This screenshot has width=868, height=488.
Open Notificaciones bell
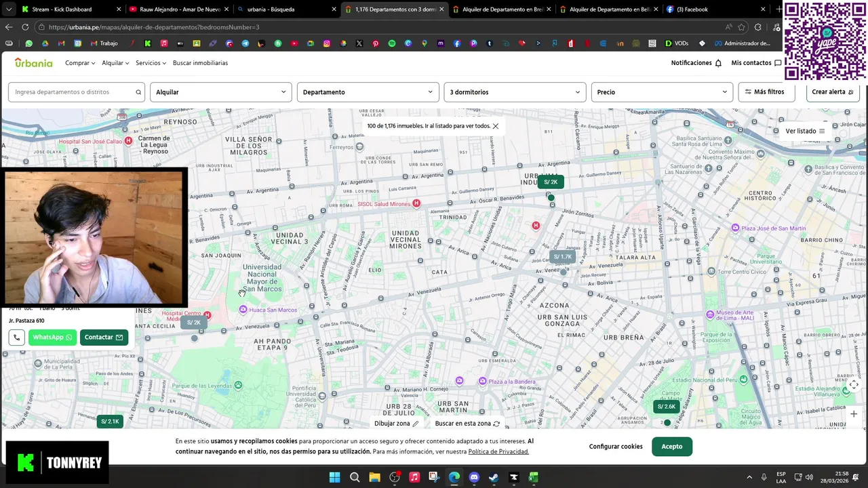click(x=696, y=63)
